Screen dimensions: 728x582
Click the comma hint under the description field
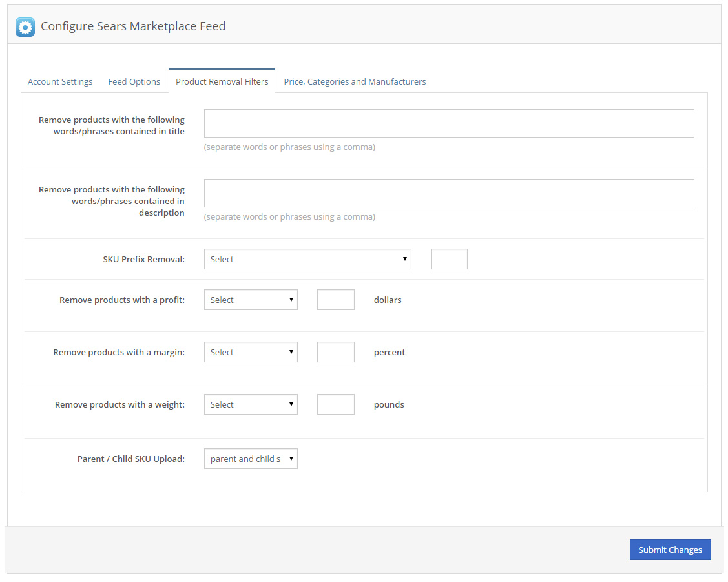point(289,217)
